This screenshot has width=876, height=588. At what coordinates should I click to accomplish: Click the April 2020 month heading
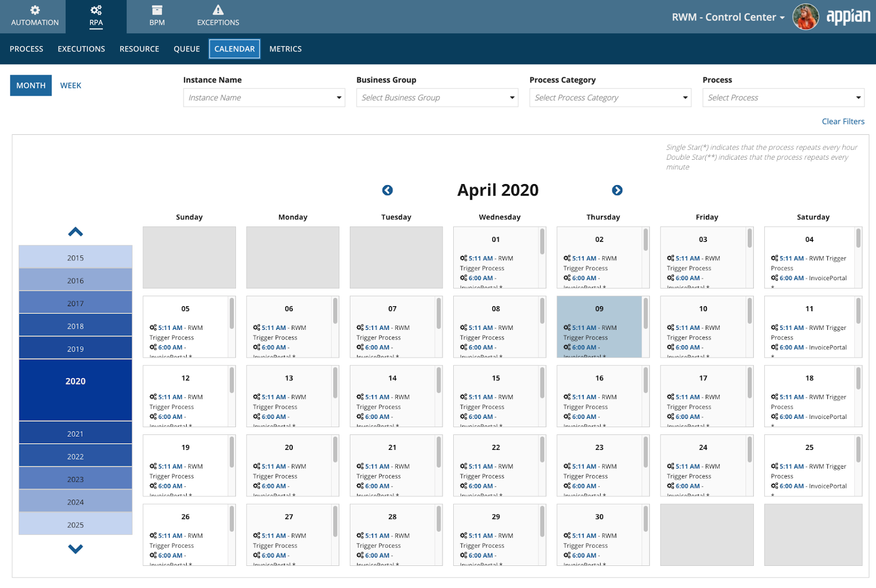point(498,190)
